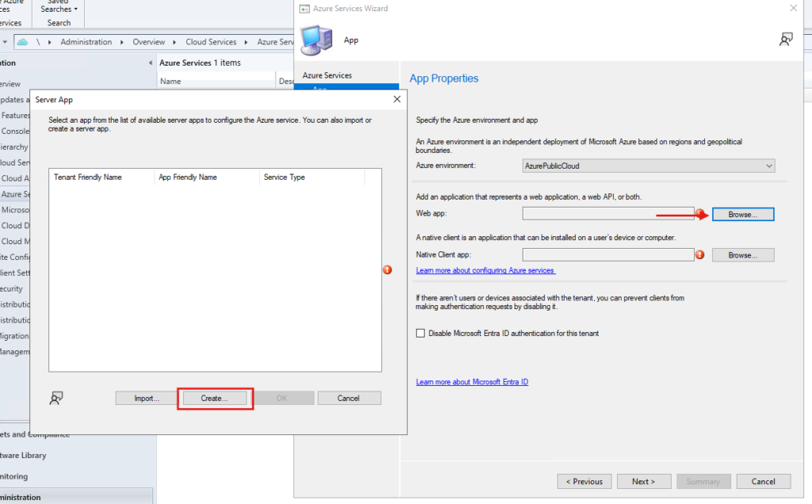Click the warning icon beside Native Client app field
Viewport: 812px width, 504px height.
(700, 255)
